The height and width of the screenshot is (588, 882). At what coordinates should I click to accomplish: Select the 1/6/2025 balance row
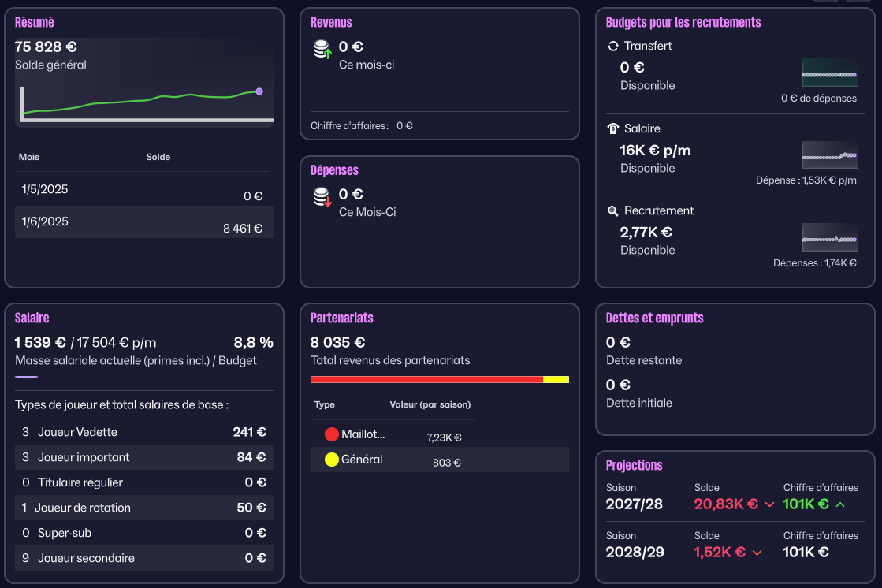click(144, 222)
